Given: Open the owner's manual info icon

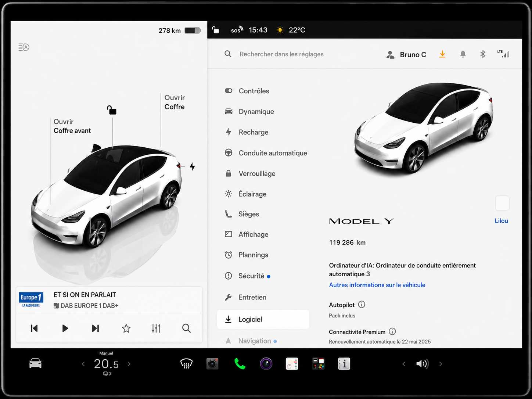Looking at the screenshot, I should pyautogui.click(x=344, y=364).
